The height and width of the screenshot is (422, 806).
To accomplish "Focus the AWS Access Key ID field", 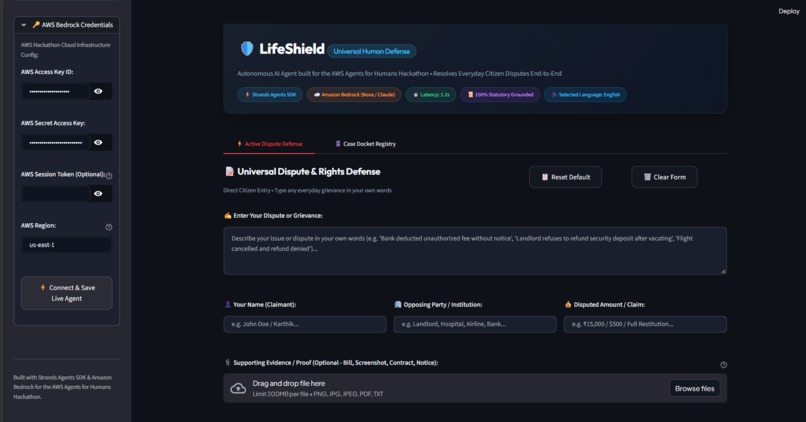I will (56, 91).
